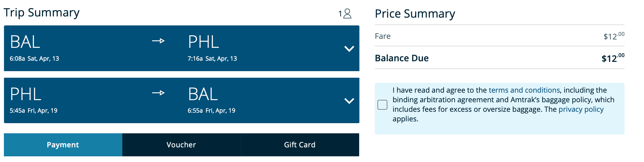Viewport: 644px width, 162px height.
Task: Click the Price Summary heading
Action: 415,14
